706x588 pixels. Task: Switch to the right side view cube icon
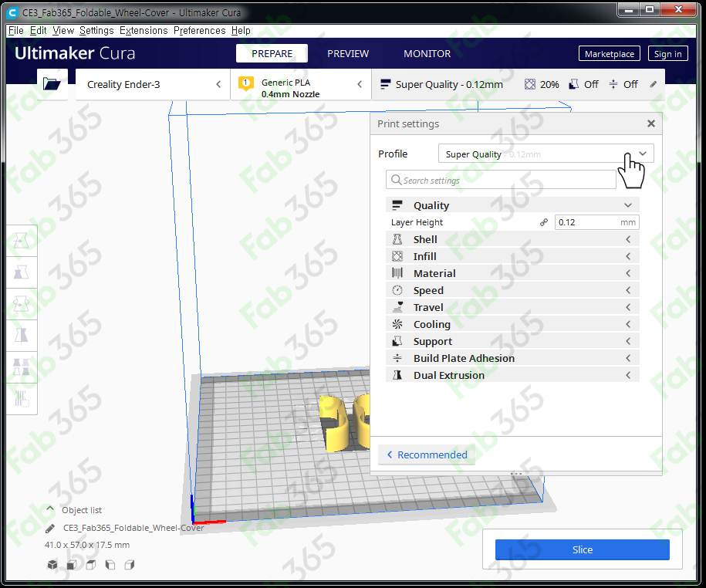pyautogui.click(x=130, y=565)
